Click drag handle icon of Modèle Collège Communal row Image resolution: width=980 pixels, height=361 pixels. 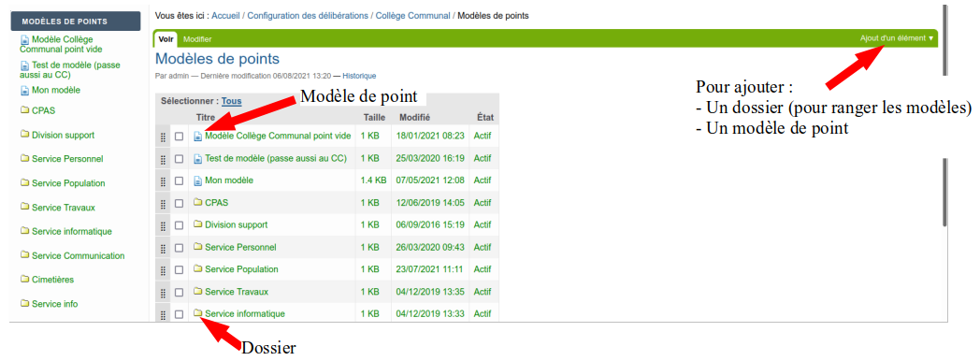(x=163, y=137)
